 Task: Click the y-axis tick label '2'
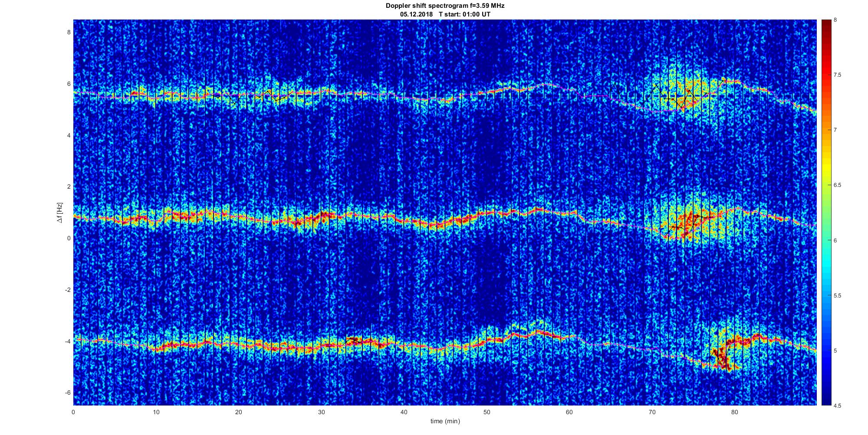69,187
